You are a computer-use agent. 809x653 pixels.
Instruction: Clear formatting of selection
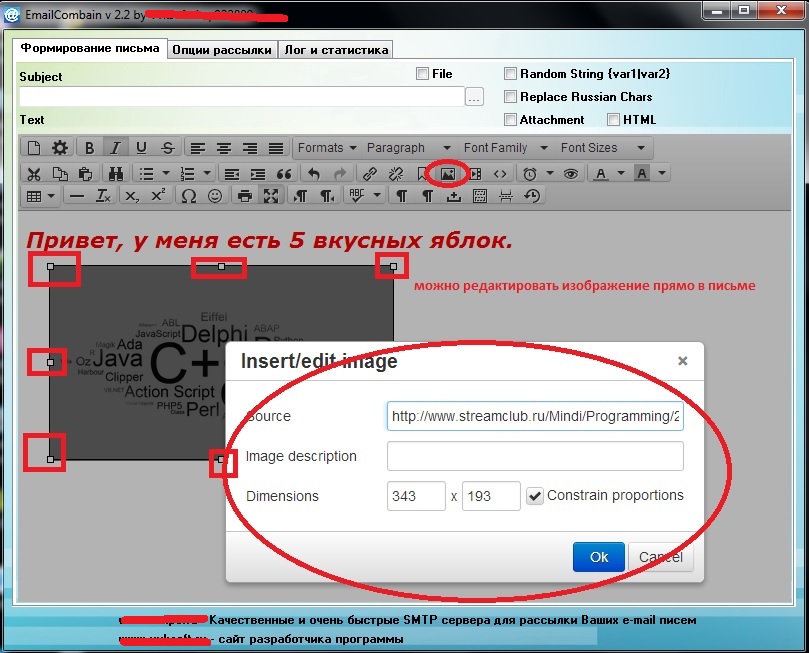coord(103,196)
